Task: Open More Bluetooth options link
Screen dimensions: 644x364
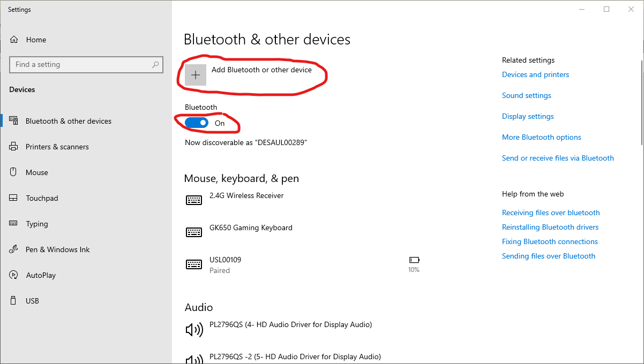Action: pyautogui.click(x=541, y=137)
